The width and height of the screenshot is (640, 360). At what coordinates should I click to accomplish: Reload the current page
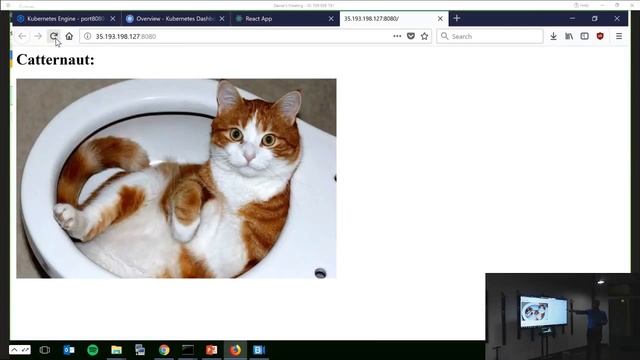tap(53, 36)
